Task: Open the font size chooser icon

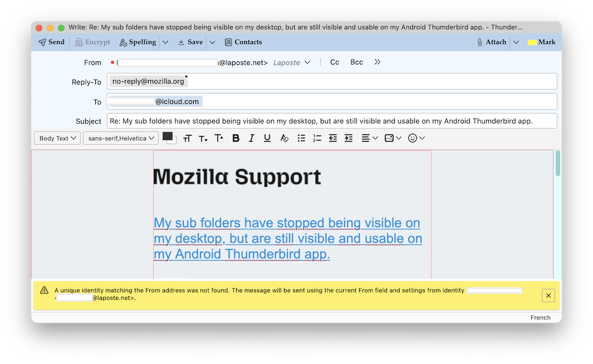Action: click(x=187, y=139)
